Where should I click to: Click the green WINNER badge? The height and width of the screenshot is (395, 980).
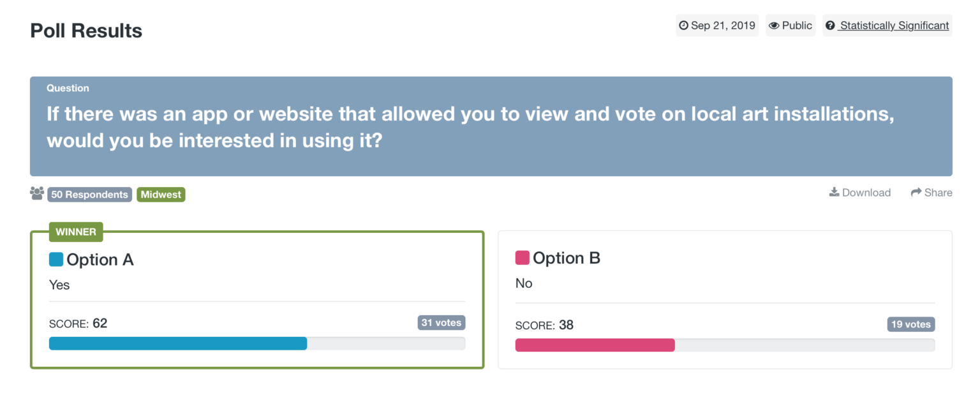(76, 232)
